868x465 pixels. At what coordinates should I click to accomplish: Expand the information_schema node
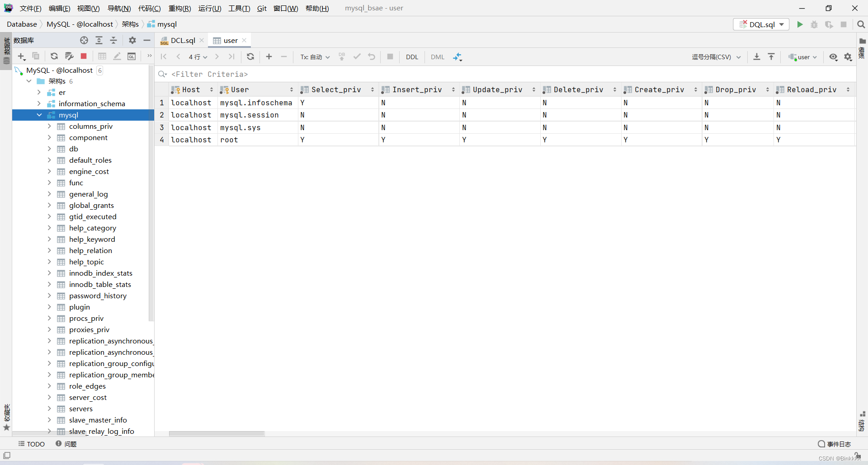tap(39, 103)
